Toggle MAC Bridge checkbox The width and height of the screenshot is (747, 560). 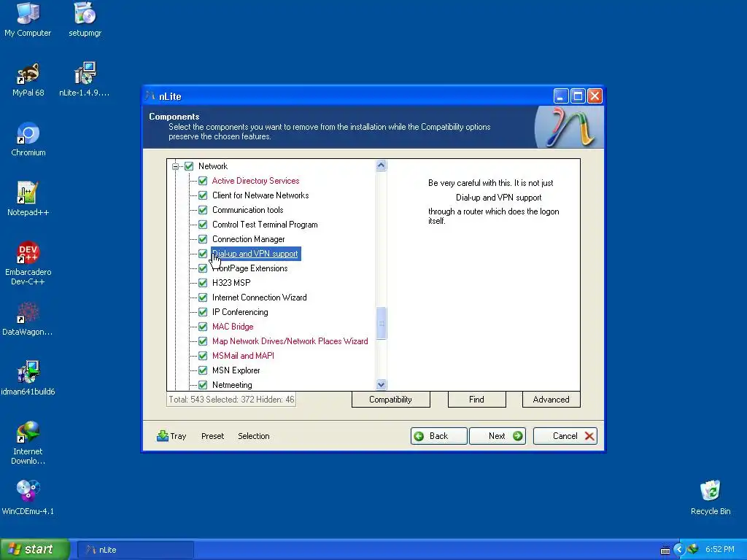pos(203,327)
